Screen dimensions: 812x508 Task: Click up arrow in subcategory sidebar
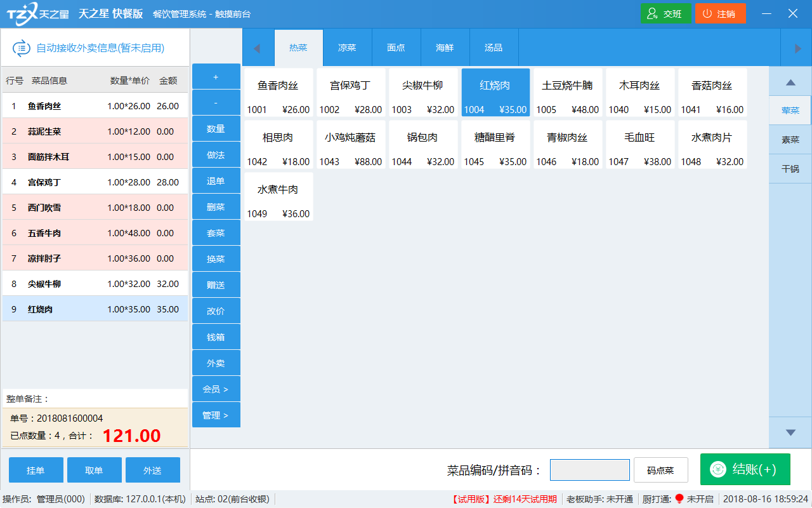pos(790,81)
